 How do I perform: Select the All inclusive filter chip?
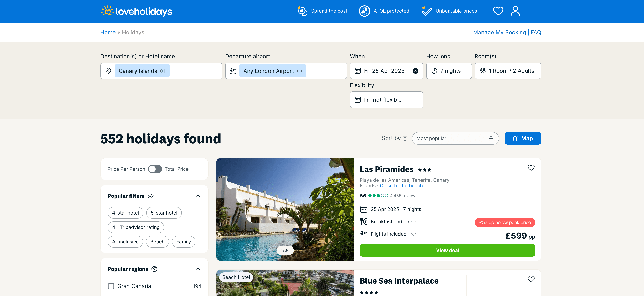point(125,242)
